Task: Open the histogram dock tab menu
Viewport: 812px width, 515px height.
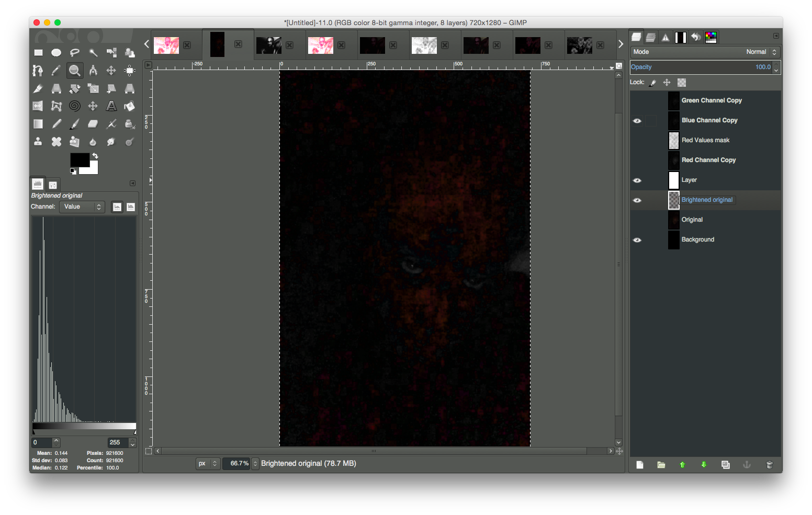Action: [132, 184]
